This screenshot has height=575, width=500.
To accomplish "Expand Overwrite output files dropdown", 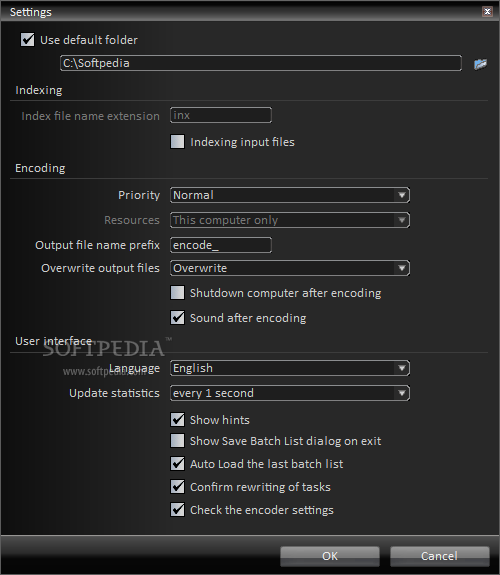I will tap(290, 268).
